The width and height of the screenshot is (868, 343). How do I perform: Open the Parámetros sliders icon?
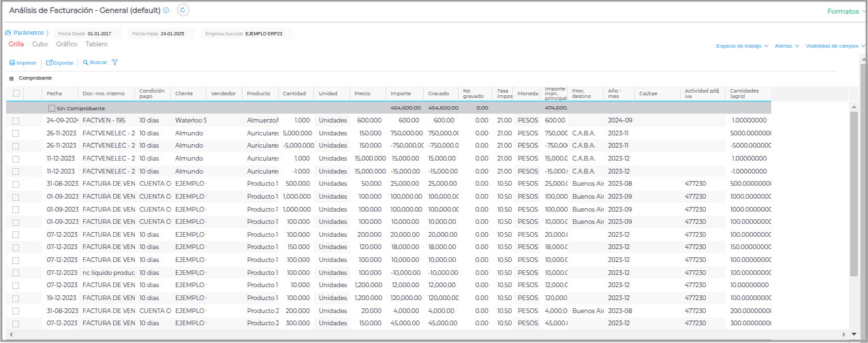8,33
